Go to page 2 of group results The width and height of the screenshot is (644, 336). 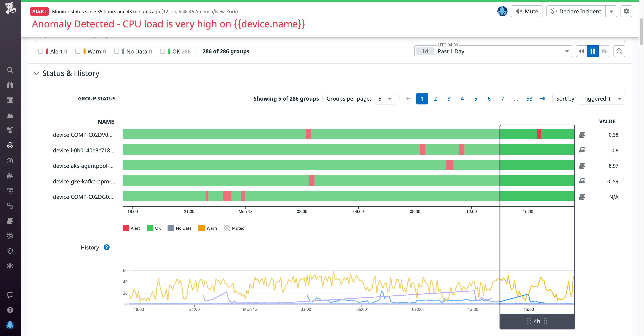coord(435,98)
